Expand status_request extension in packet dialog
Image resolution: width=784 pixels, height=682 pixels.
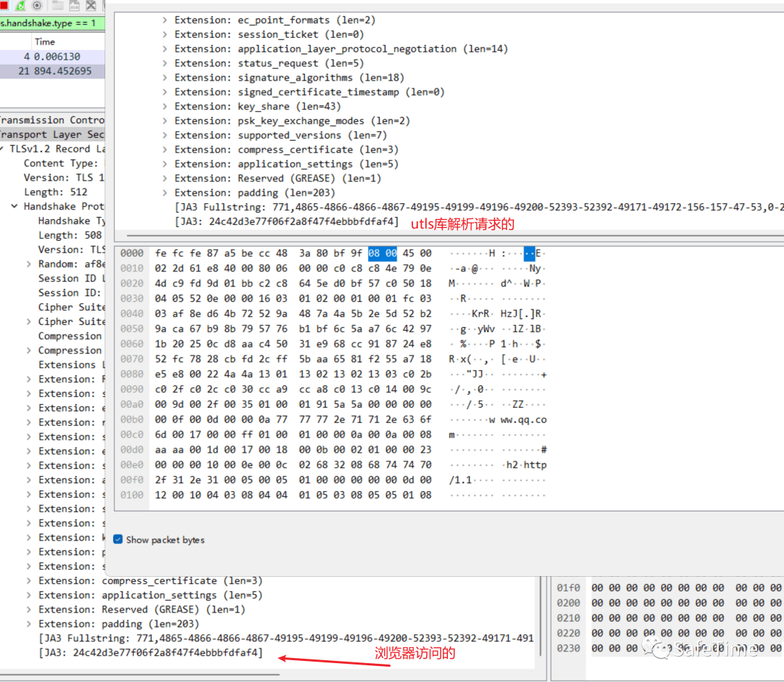165,63
